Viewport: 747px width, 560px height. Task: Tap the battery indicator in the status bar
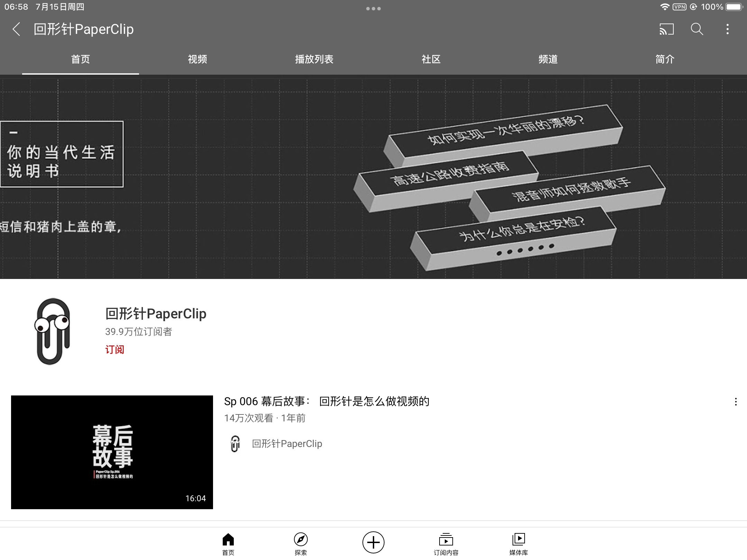735,7
